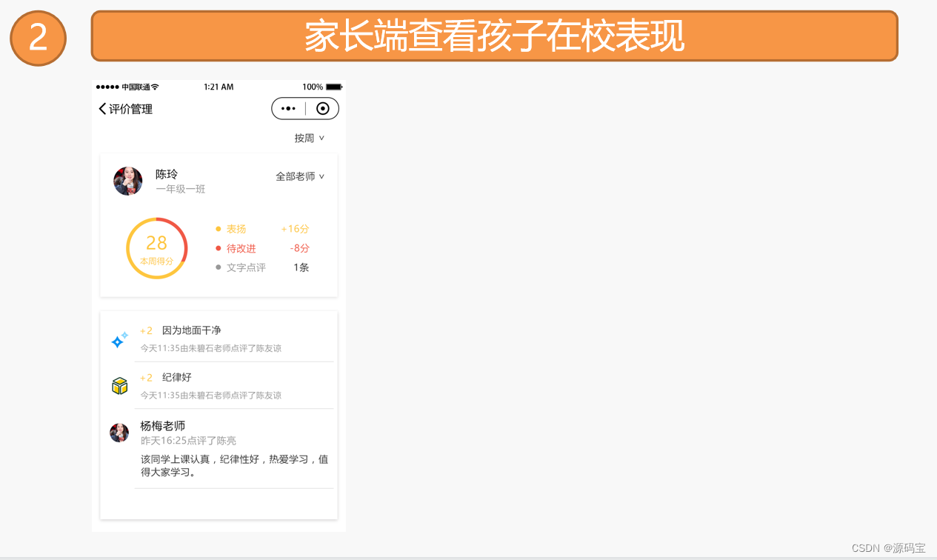Viewport: 937px width, 560px height.
Task: Tap the orange dot beside 表扬
Action: 218,229
